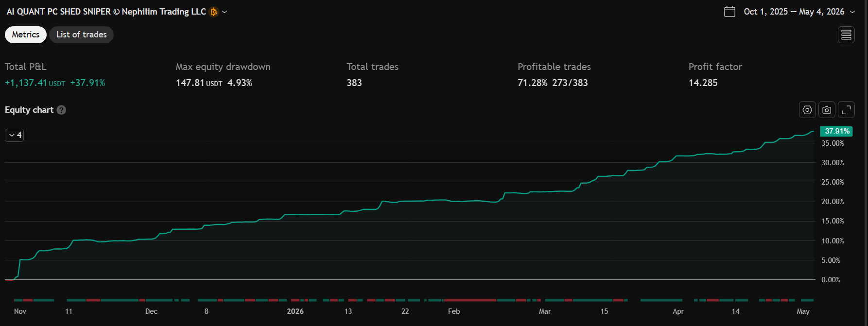
Task: Open equity chart settings icon
Action: pyautogui.click(x=807, y=110)
